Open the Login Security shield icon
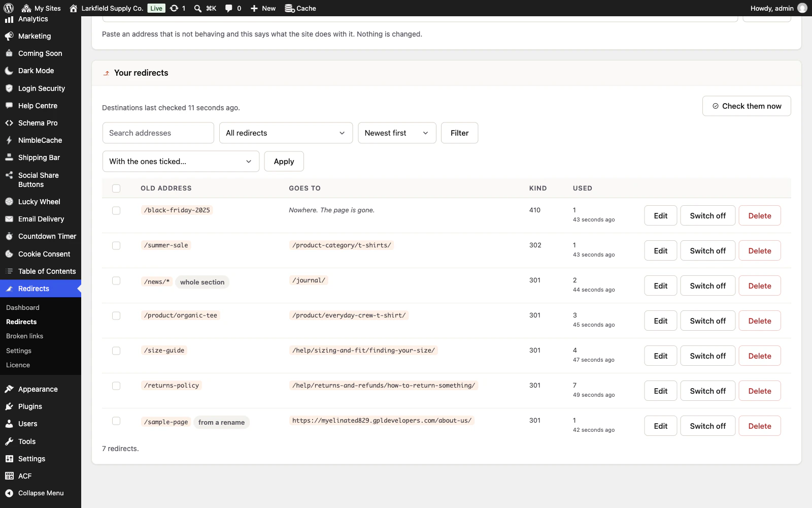 coord(9,88)
